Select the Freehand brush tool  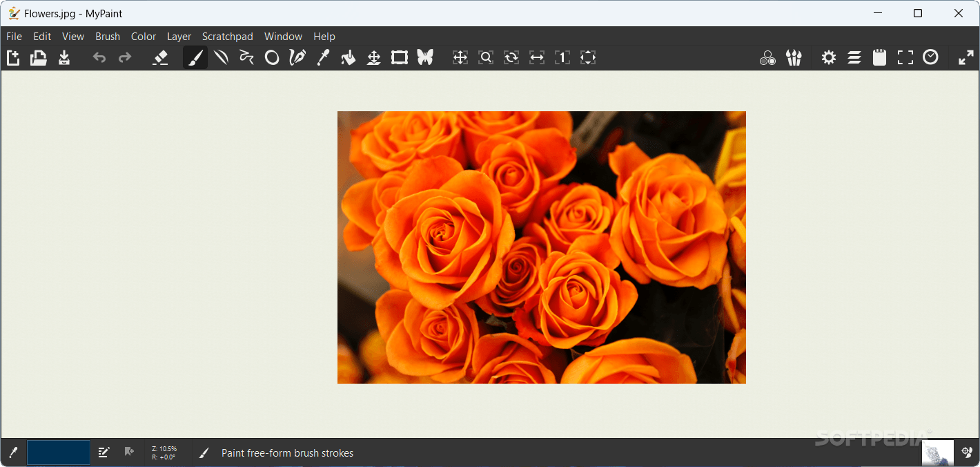click(195, 57)
